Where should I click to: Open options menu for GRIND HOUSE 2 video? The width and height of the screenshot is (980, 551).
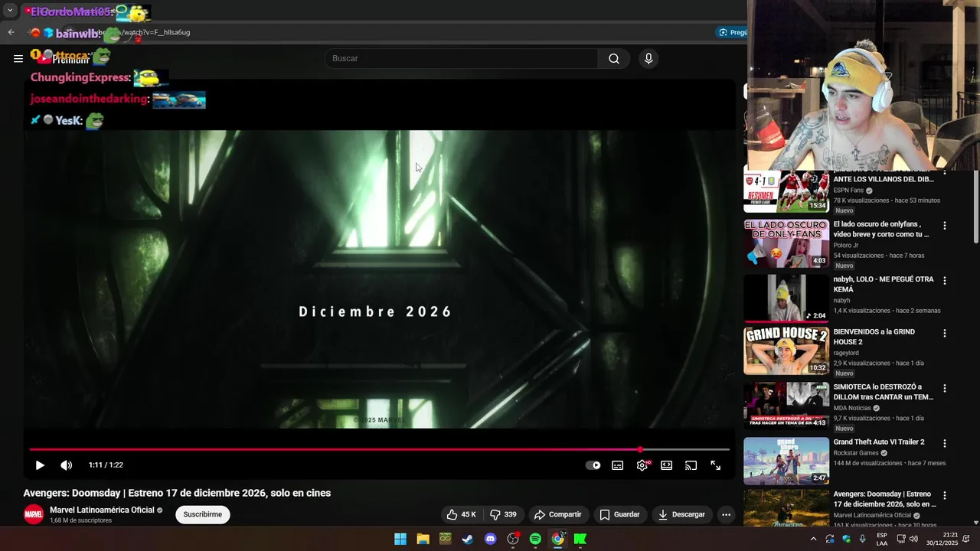[x=945, y=334]
